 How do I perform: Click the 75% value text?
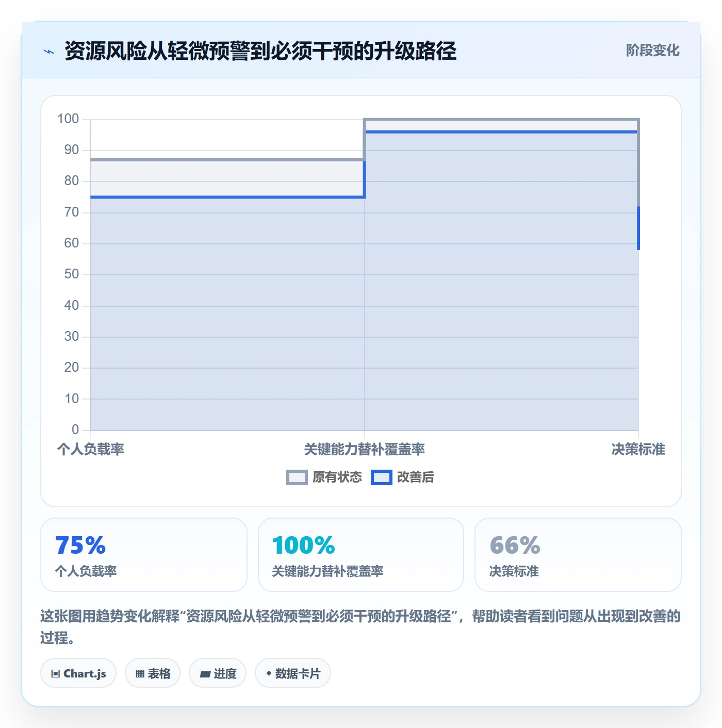click(80, 545)
